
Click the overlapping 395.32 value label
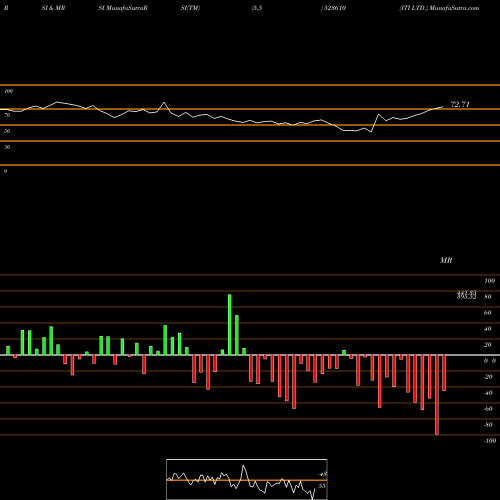click(x=466, y=297)
